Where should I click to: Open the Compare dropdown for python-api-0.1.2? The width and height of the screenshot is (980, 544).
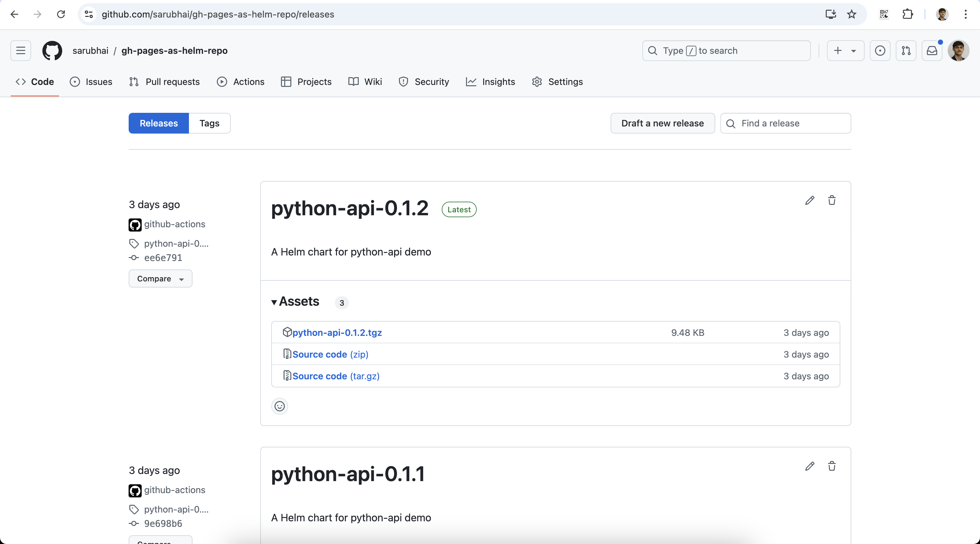click(160, 279)
